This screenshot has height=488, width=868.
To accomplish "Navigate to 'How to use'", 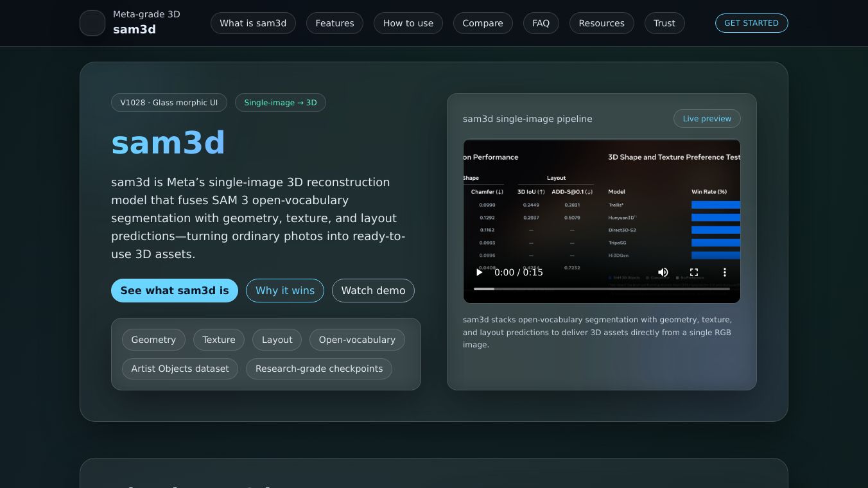I will click(x=408, y=23).
